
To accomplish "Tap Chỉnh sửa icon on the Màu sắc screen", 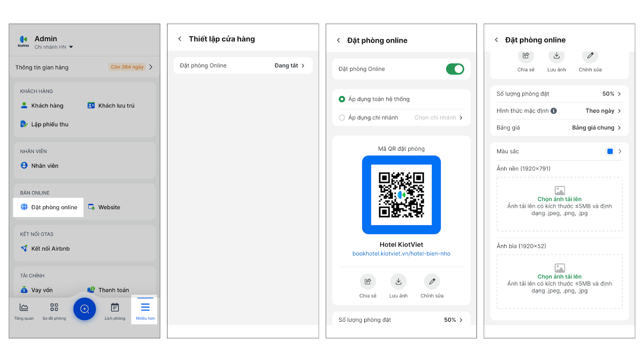I will 590,56.
